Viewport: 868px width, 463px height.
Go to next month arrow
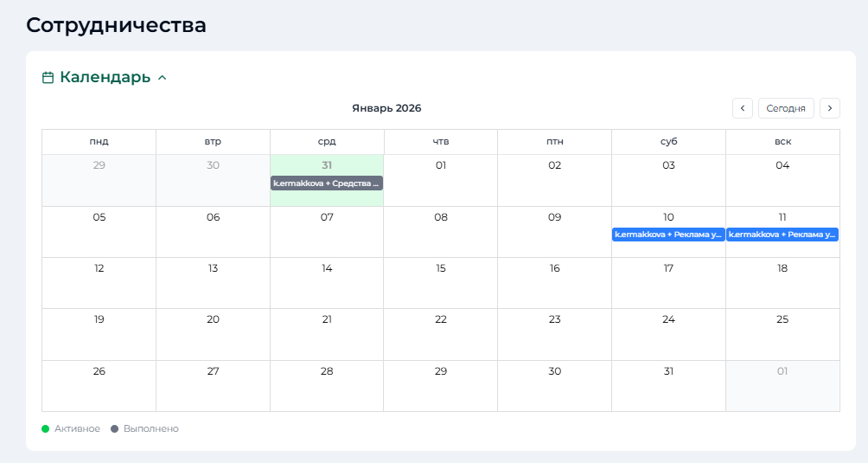coord(829,108)
